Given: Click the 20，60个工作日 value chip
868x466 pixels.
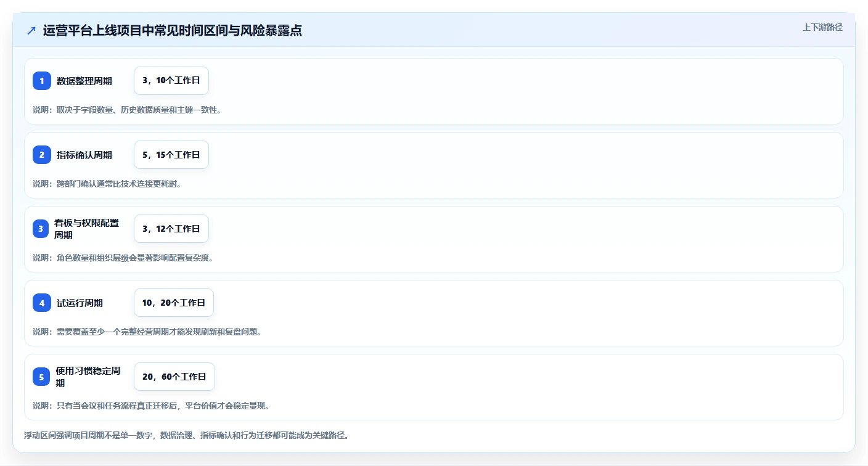Looking at the screenshot, I should tap(174, 377).
